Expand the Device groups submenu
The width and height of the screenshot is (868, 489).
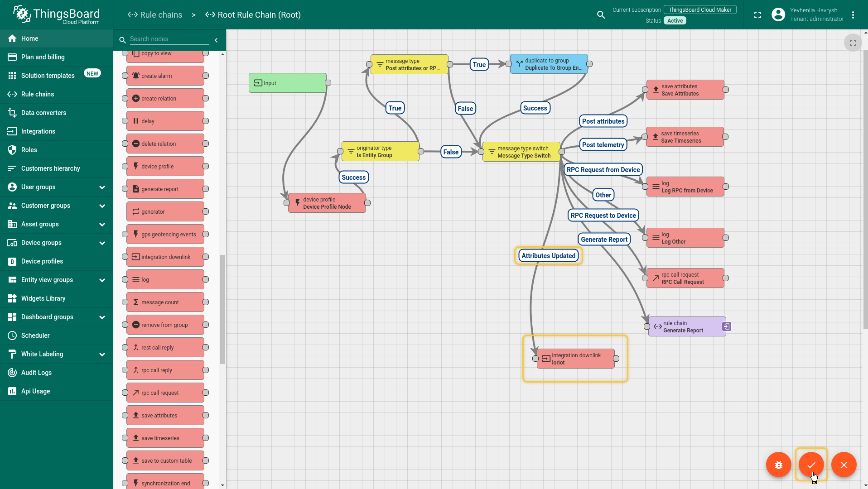point(102,243)
